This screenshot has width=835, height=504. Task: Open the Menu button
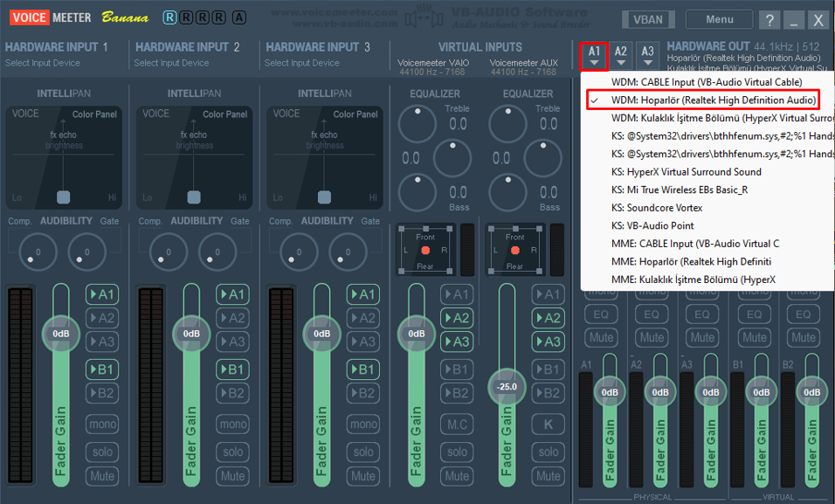720,20
